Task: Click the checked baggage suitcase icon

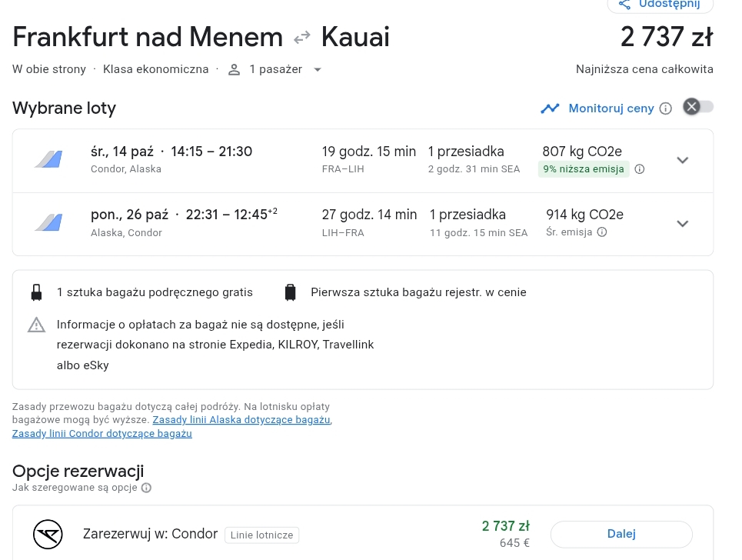Action: coord(291,292)
